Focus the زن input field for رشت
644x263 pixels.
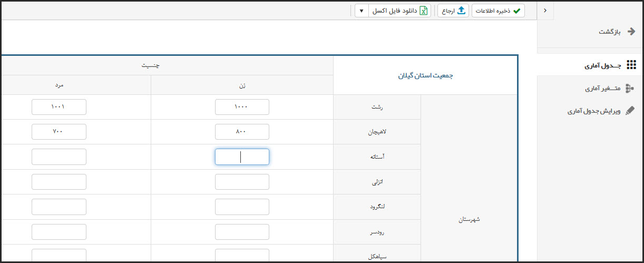[x=242, y=107]
